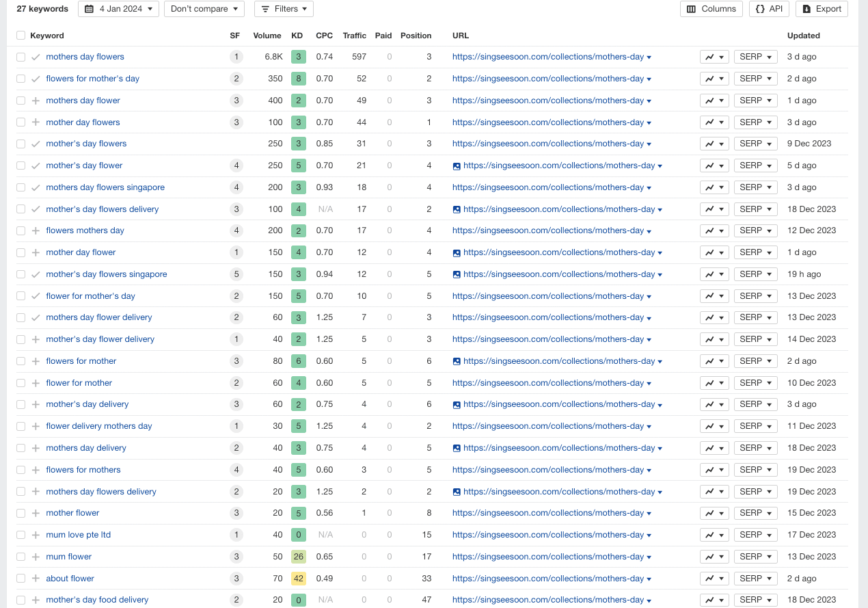Open the SERP dropdown for "flowers for mother's day"
Viewport: 868px width, 608px height.
755,79
